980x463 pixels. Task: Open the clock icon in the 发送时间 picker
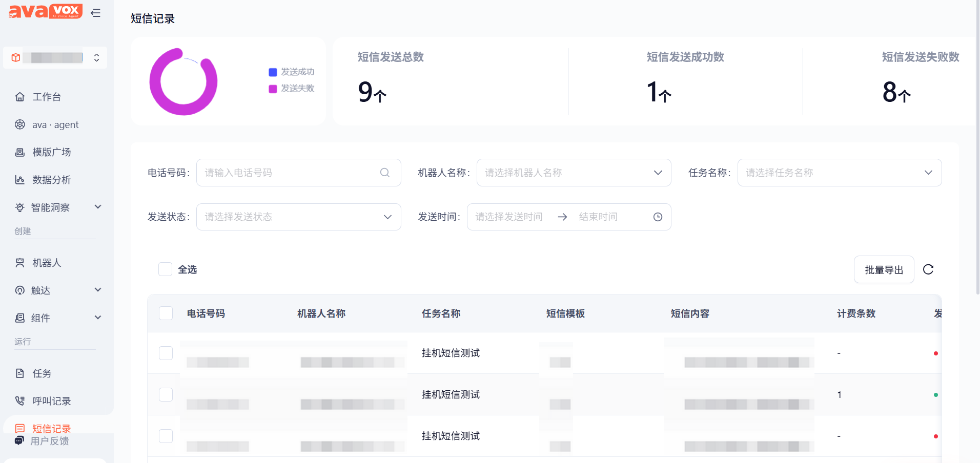[x=658, y=217]
